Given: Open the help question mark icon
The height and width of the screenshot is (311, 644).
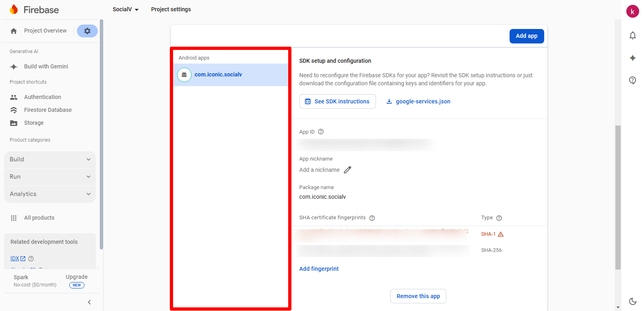Looking at the screenshot, I should tap(632, 80).
